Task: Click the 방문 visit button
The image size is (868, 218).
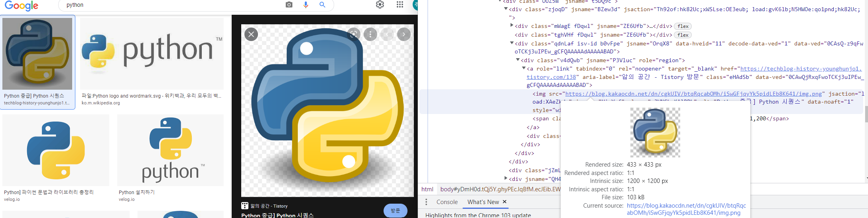Action: point(395,210)
